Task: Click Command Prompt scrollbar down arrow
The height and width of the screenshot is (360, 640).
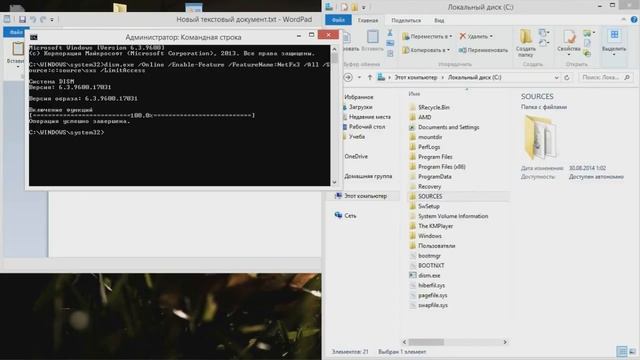Action: pyautogui.click(x=334, y=182)
